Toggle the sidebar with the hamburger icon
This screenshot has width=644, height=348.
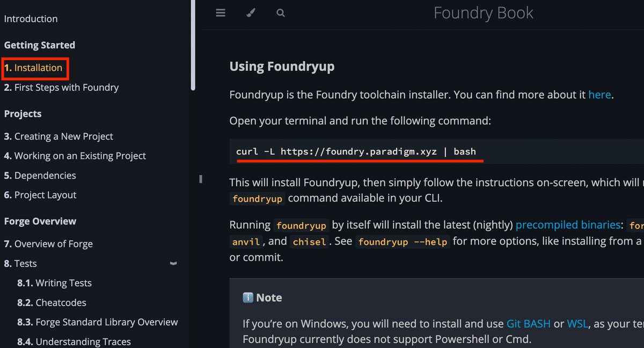point(221,13)
